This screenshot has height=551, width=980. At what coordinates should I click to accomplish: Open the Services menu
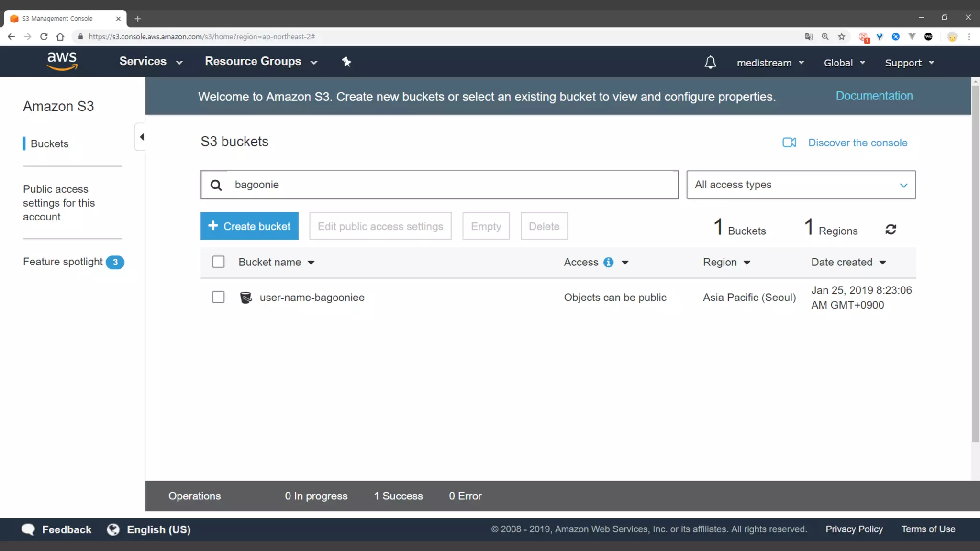pyautogui.click(x=151, y=62)
